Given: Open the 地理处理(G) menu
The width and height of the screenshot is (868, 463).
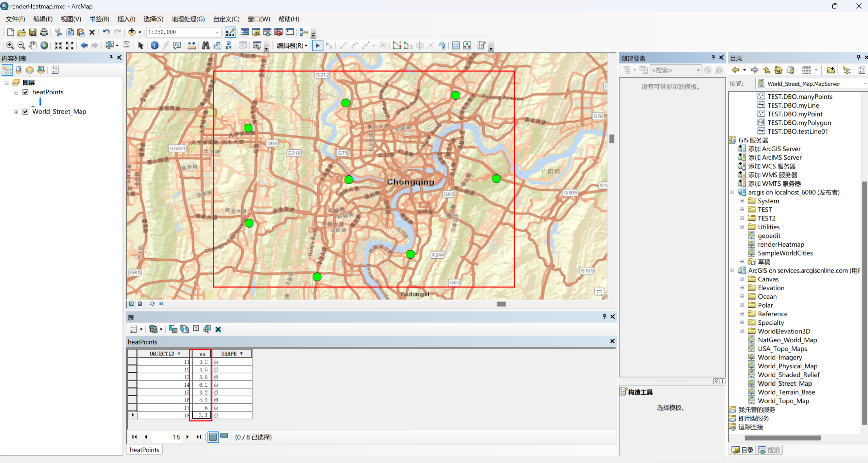Looking at the screenshot, I should click(x=188, y=19).
